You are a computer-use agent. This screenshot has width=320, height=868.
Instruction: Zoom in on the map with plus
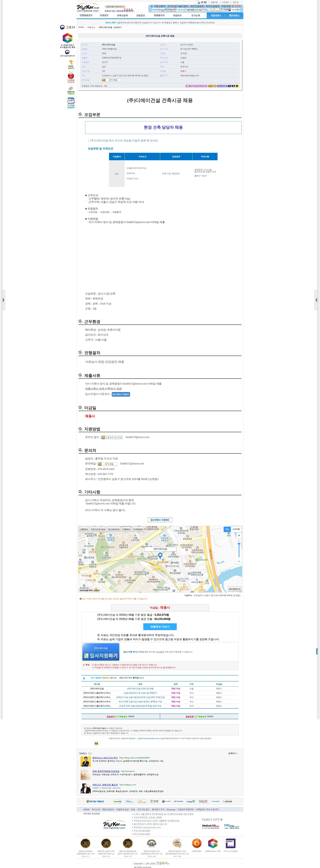coord(239,535)
